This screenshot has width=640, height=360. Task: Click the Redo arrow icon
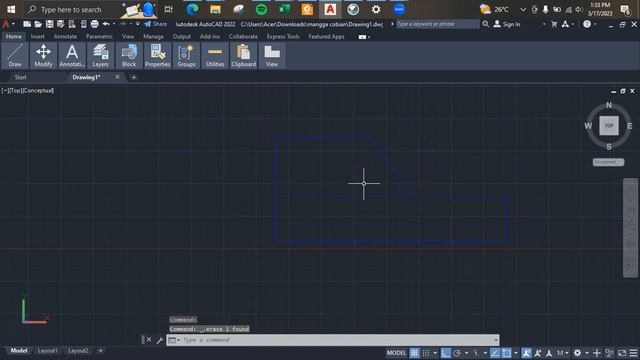(122, 24)
